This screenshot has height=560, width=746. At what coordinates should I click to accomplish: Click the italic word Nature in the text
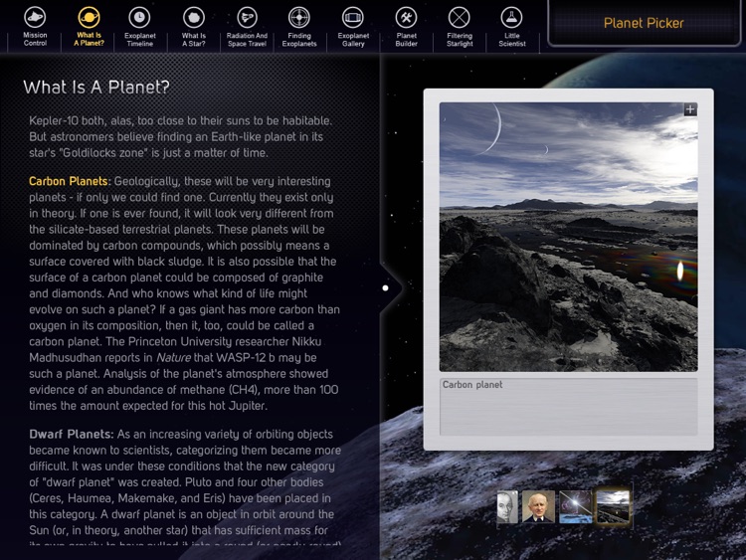pos(173,358)
